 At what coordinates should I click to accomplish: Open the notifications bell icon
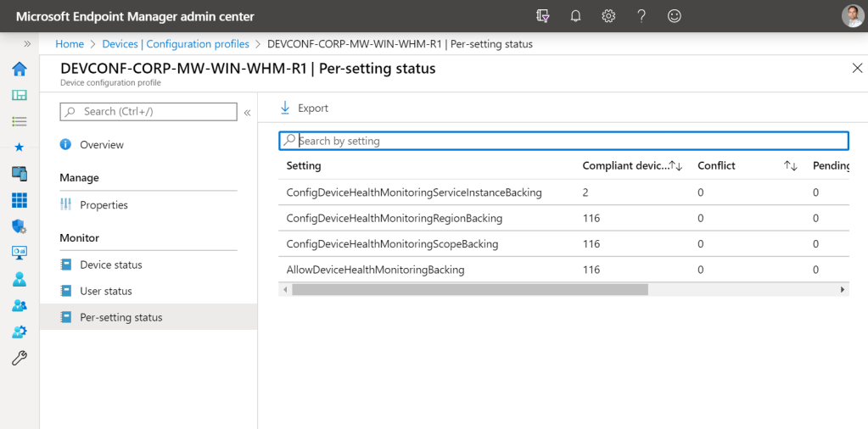coord(575,16)
